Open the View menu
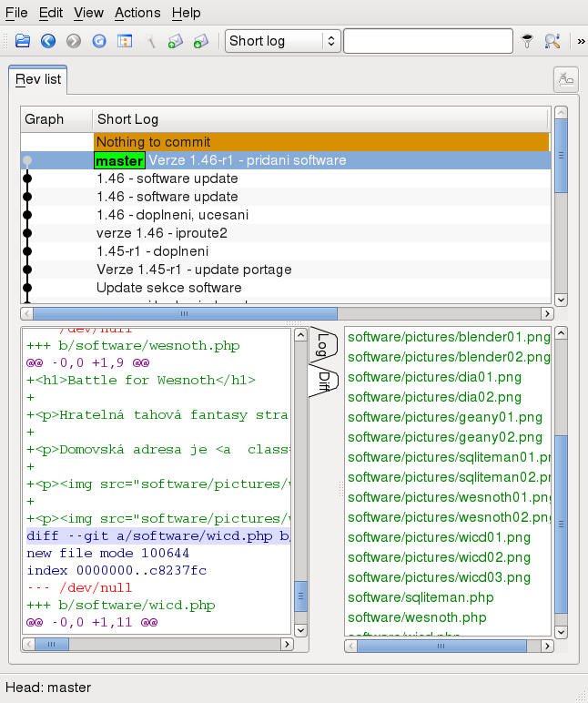 (88, 13)
